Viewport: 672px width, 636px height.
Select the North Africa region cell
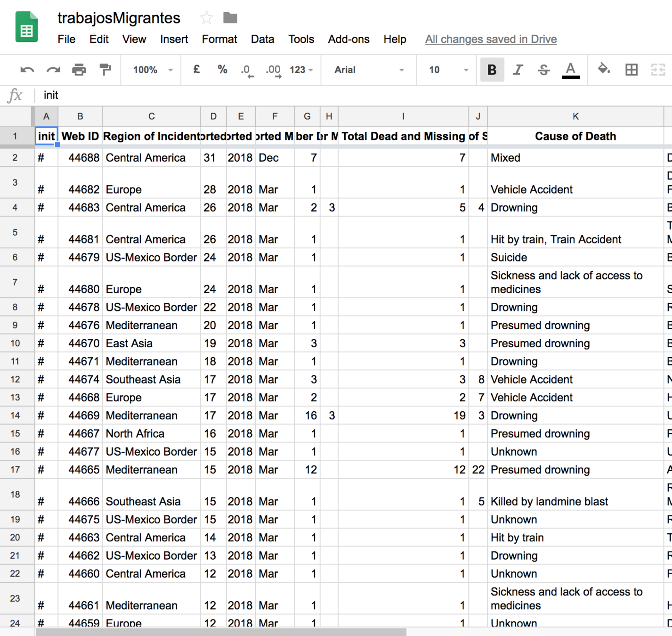pyautogui.click(x=152, y=433)
